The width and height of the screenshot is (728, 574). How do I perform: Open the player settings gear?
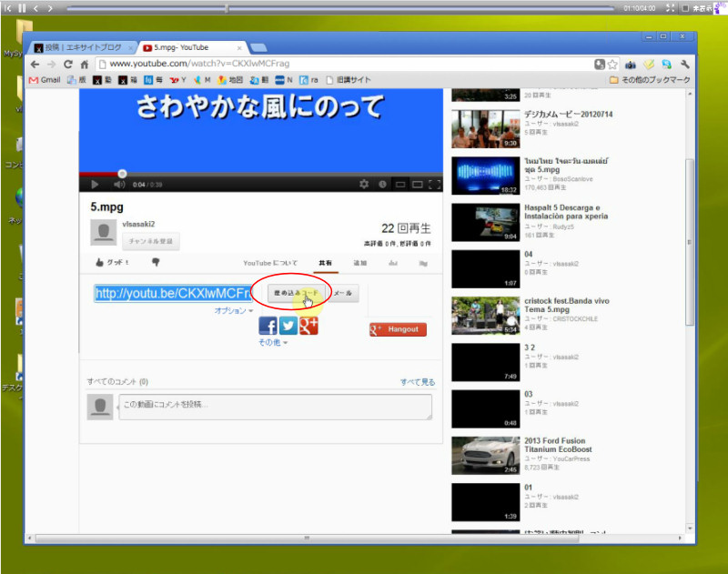click(364, 185)
